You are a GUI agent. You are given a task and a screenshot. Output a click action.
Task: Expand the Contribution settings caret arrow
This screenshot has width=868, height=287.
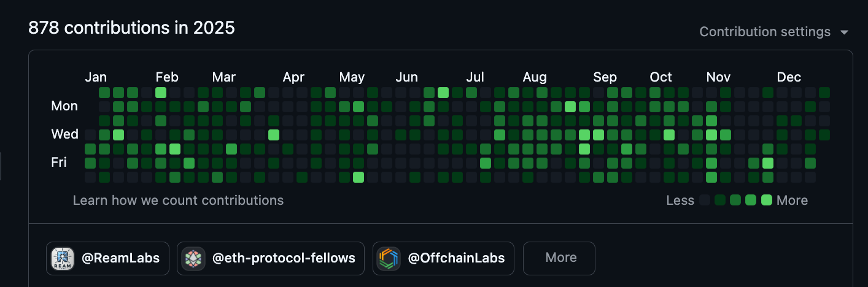[x=845, y=32]
